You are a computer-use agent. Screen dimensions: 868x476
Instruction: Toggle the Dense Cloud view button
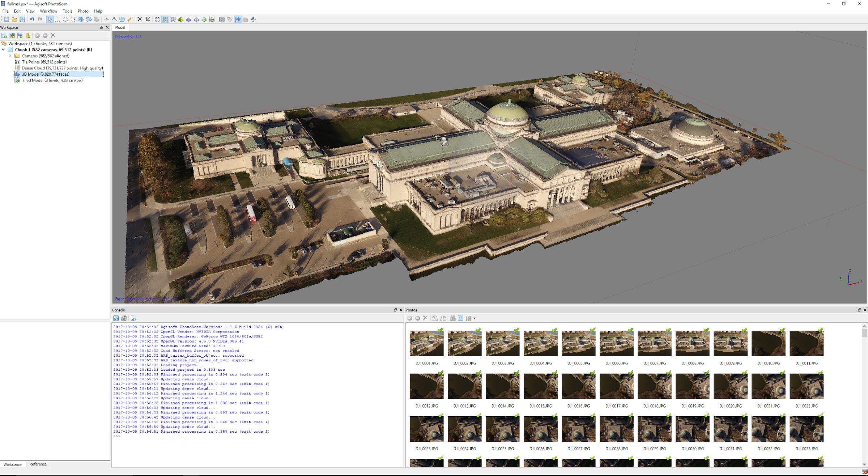[165, 20]
